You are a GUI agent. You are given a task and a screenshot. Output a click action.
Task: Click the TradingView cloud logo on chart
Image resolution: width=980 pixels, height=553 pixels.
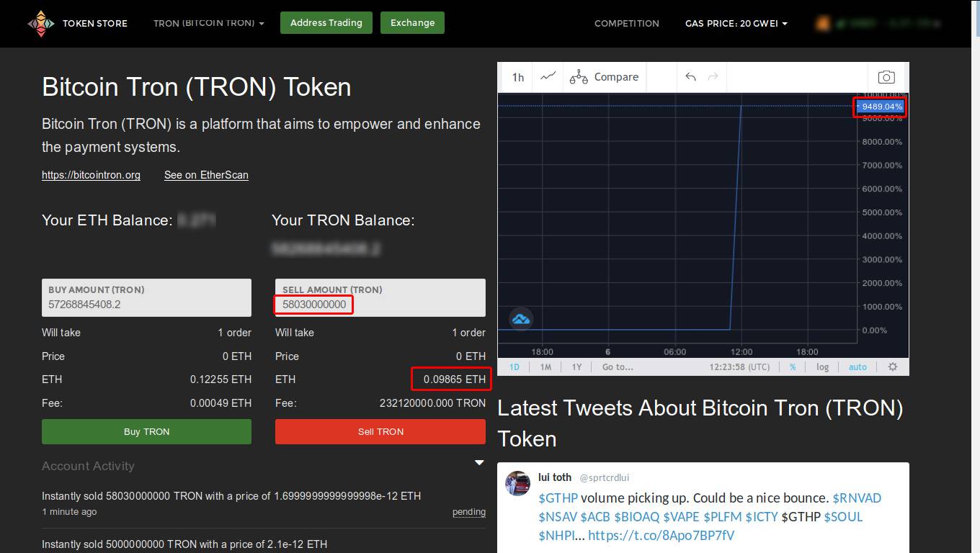tap(521, 318)
